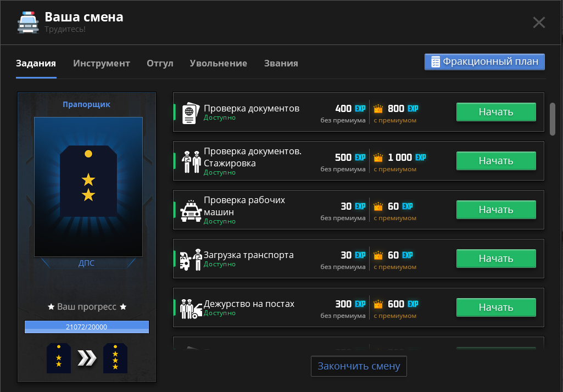Viewport: 563px width, 392px height.
Task: Click Доступно under Загрузка транспорта
Action: pos(219,264)
